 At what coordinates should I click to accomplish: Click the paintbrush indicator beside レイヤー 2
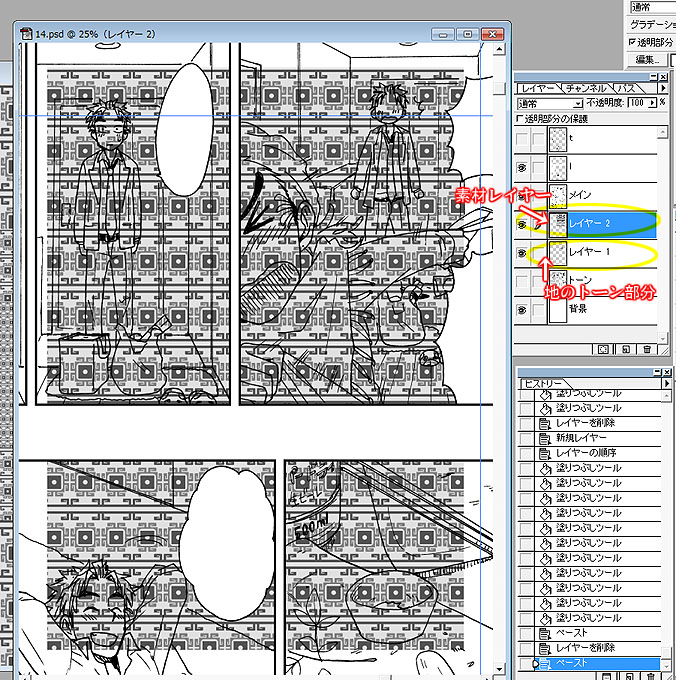coord(539,224)
